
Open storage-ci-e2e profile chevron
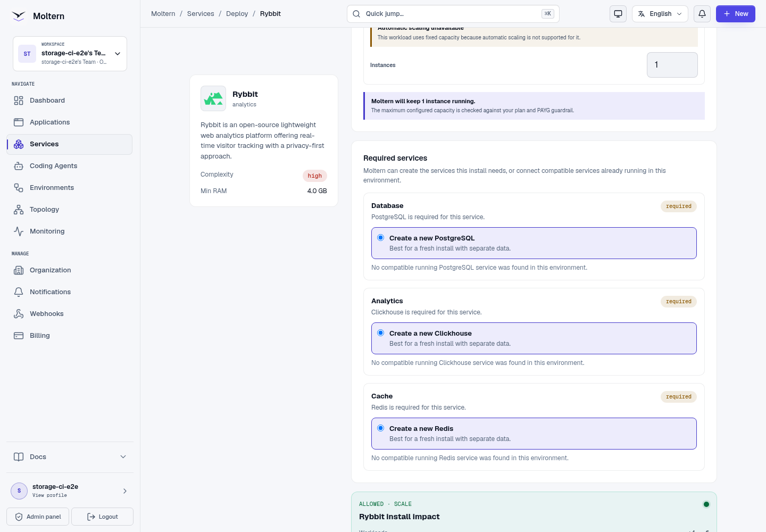tap(125, 491)
